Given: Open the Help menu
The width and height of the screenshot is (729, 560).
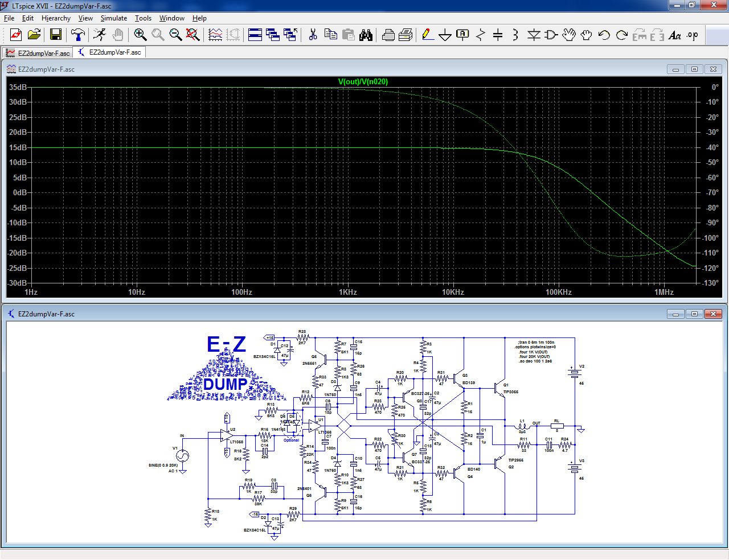Looking at the screenshot, I should (x=199, y=18).
